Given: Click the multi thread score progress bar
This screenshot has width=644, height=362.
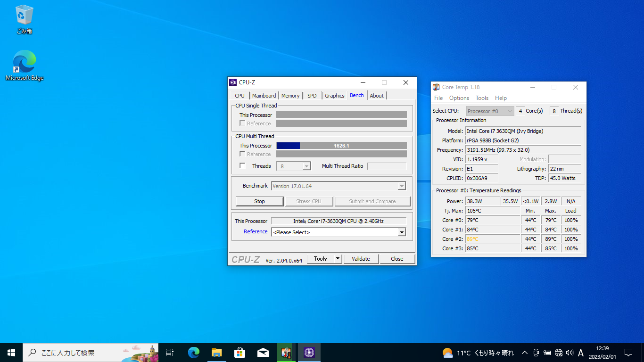Looking at the screenshot, I should point(341,146).
